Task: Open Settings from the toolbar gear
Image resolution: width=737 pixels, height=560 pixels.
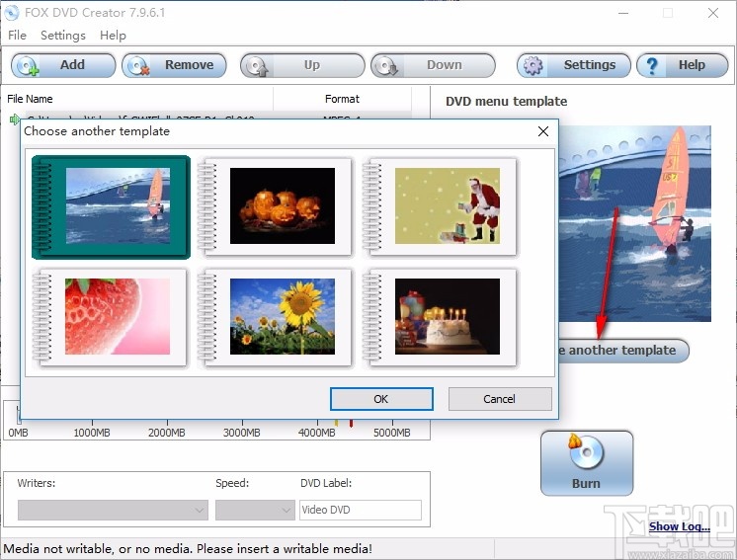Action: tap(573, 65)
